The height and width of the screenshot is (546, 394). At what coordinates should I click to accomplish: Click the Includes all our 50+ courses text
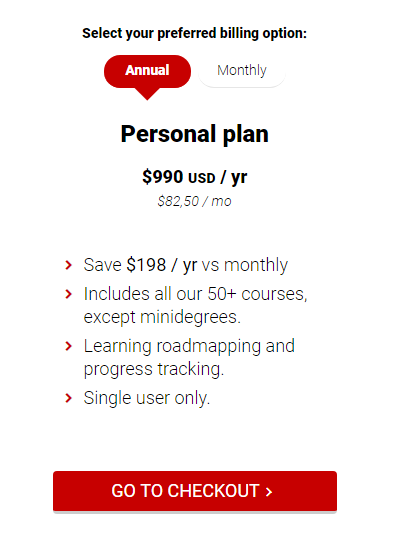pos(195,294)
